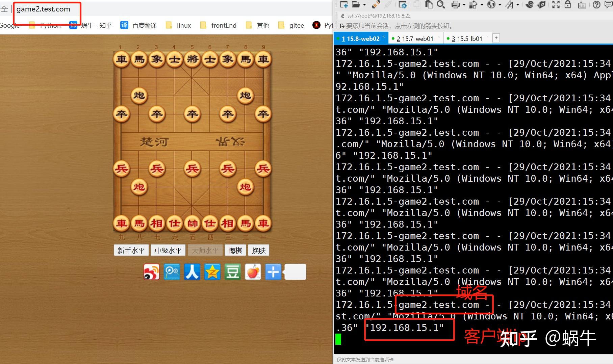613x364 pixels.
Task: Click the blue plus more-share icon
Action: tap(273, 272)
